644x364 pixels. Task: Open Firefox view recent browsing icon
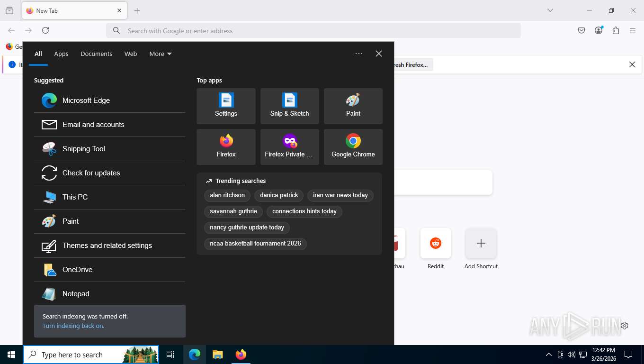pos(9,10)
